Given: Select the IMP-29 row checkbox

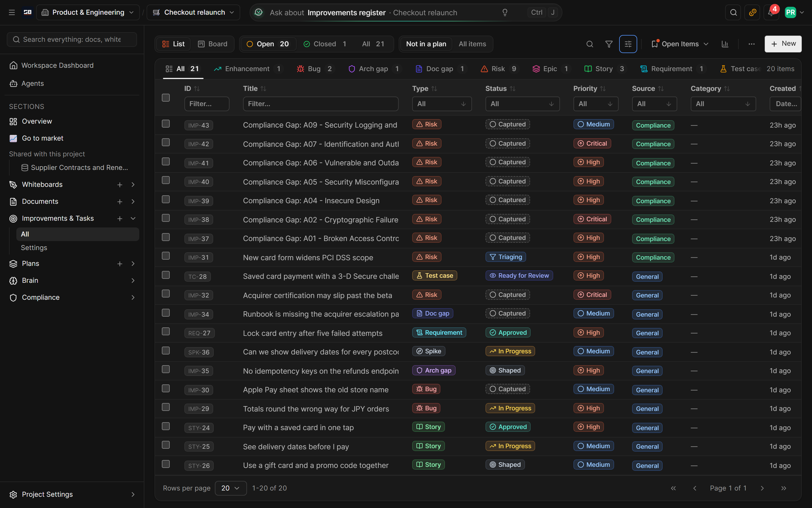Looking at the screenshot, I should pyautogui.click(x=166, y=407).
